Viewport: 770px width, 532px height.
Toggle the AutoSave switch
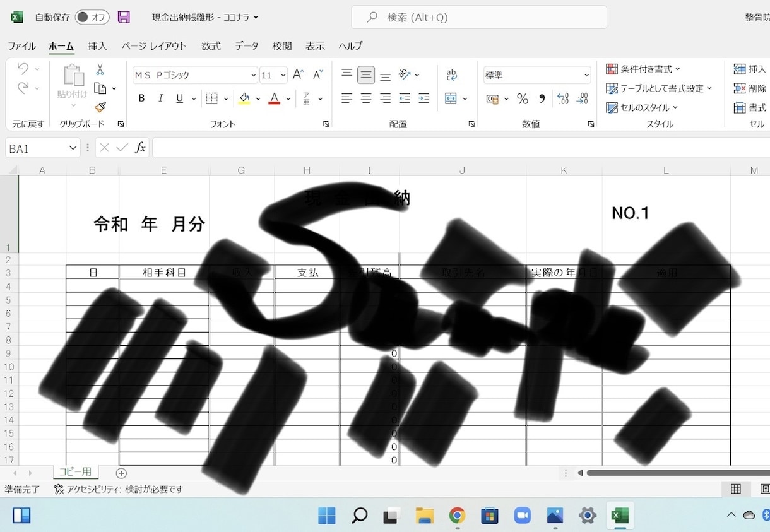92,17
